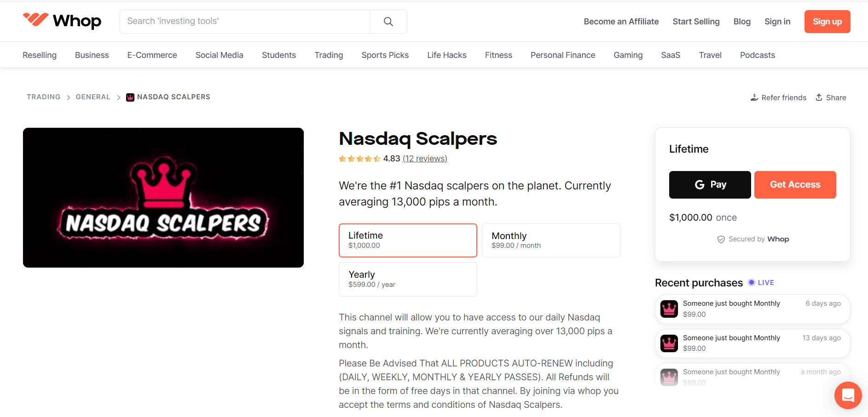Viewport: 868px width, 417px height.
Task: Open the 12 reviews link
Action: click(425, 158)
